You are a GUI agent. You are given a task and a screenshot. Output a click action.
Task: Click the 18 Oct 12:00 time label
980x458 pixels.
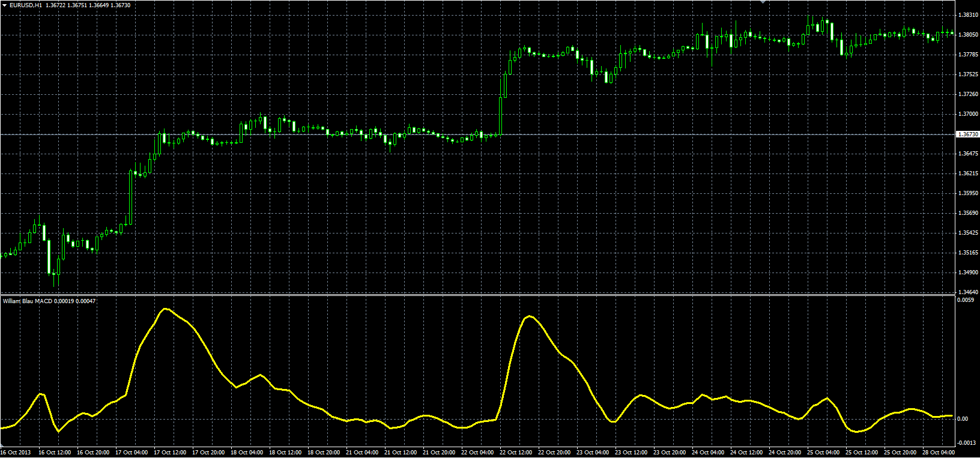(x=285, y=453)
